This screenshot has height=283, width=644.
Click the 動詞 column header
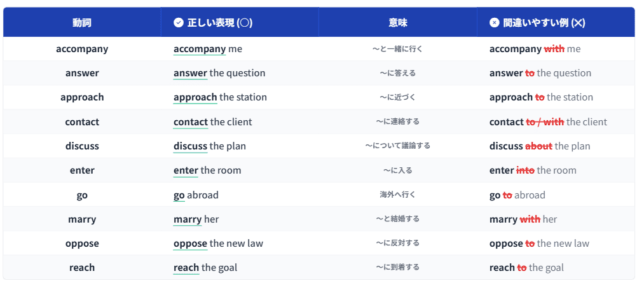(82, 23)
